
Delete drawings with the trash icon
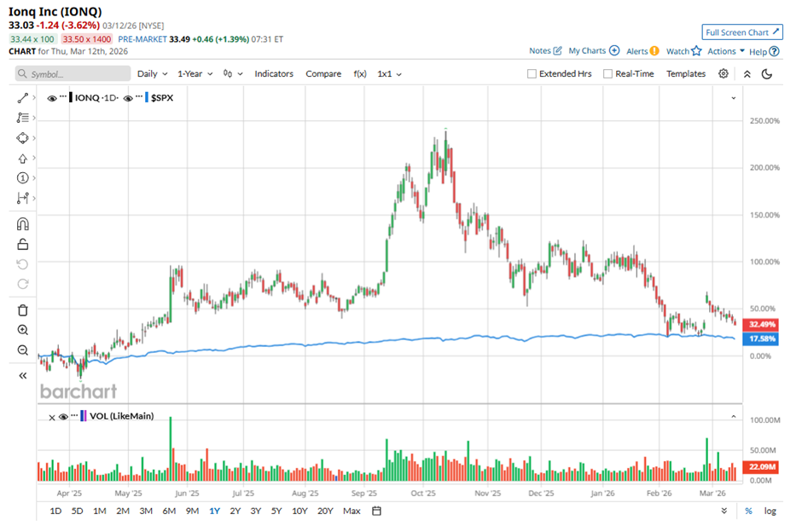pyautogui.click(x=23, y=310)
